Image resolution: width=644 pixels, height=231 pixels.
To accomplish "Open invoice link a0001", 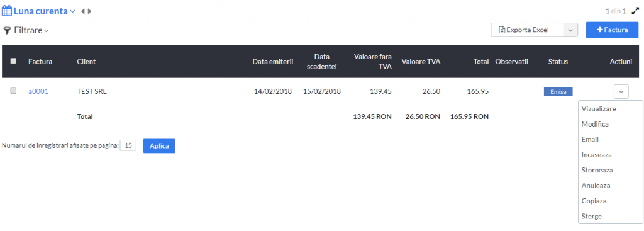I will [38, 91].
